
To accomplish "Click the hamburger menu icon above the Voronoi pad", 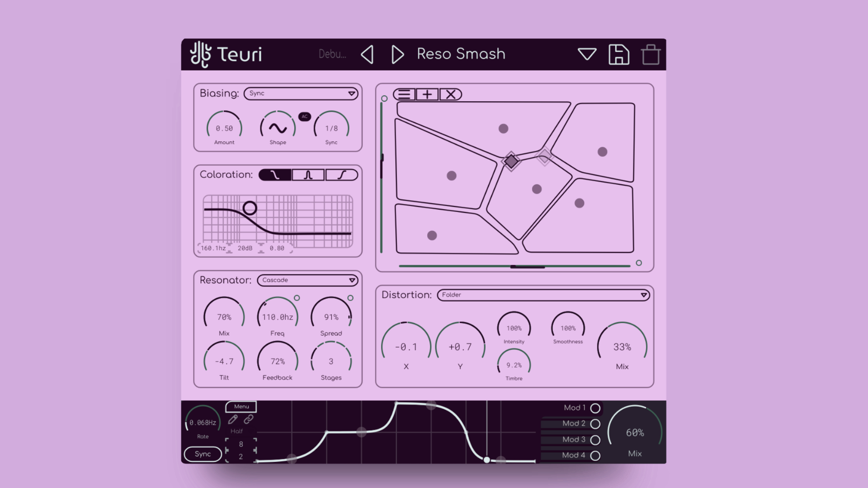I will (x=405, y=94).
